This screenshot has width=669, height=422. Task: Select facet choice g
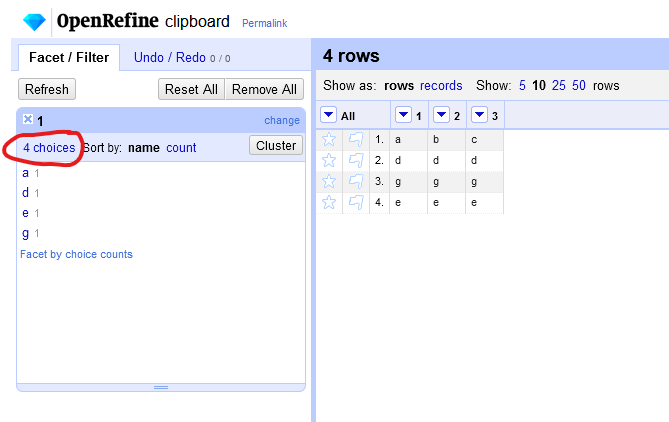click(x=26, y=233)
